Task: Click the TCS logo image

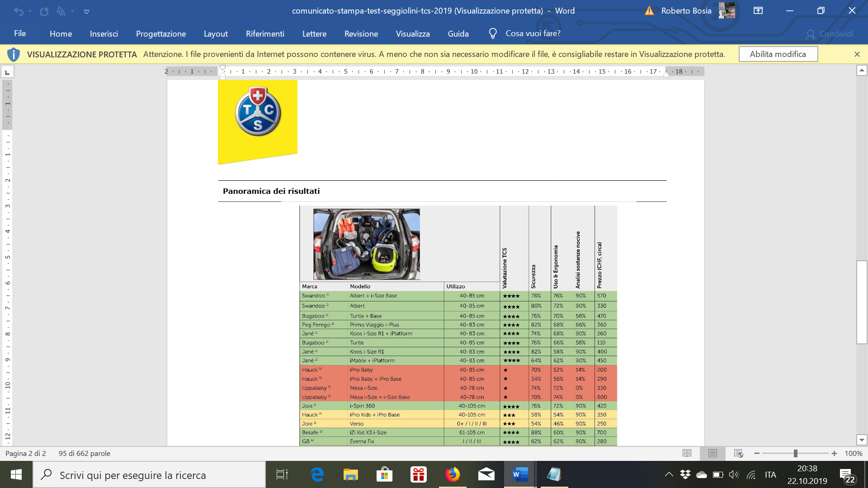Action: 258,122
